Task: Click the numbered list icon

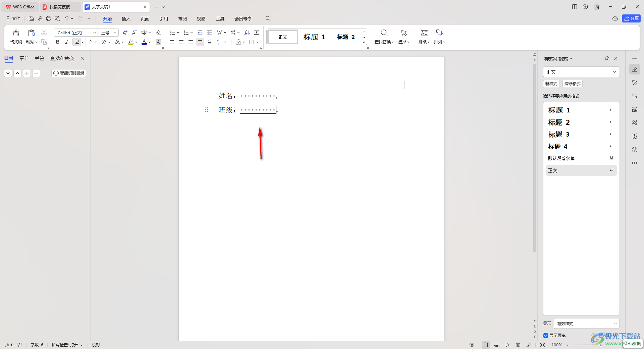Action: tap(186, 33)
